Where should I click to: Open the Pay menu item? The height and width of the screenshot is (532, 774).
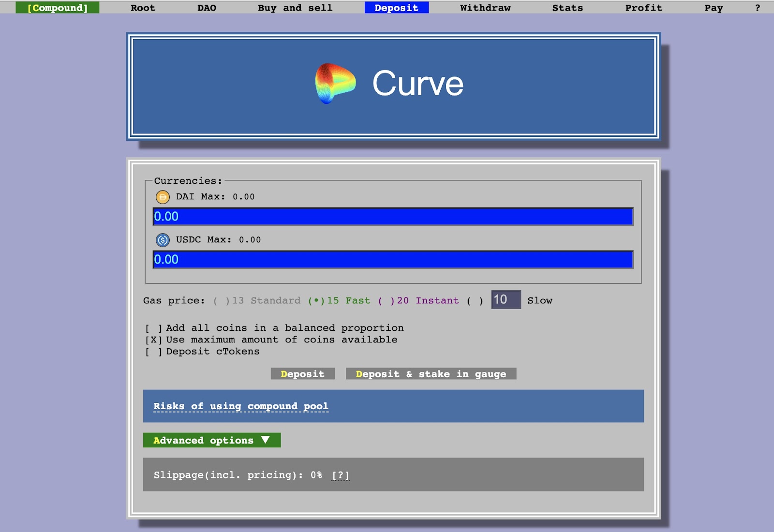click(x=714, y=8)
